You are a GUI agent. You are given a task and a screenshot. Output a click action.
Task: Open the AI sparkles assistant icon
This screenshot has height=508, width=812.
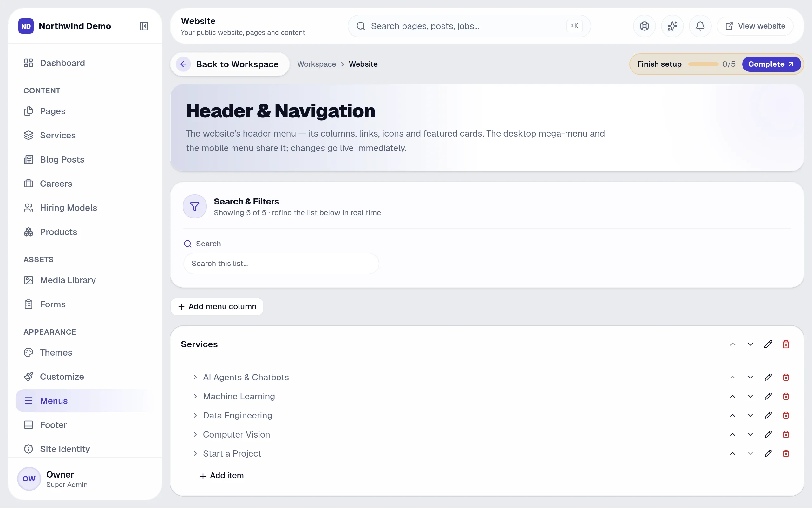pyautogui.click(x=672, y=26)
